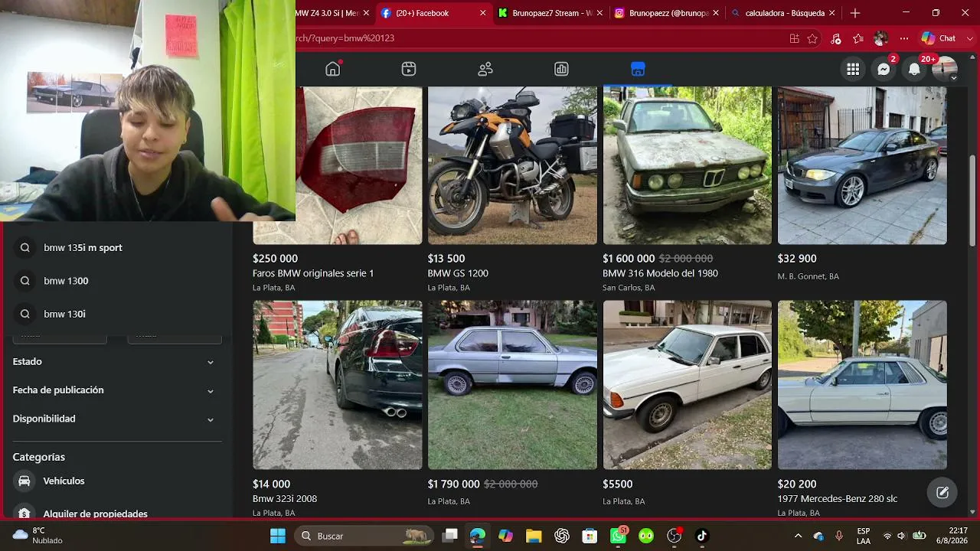Expand the Fecha de publicación filter
980x551 pixels.
click(117, 390)
